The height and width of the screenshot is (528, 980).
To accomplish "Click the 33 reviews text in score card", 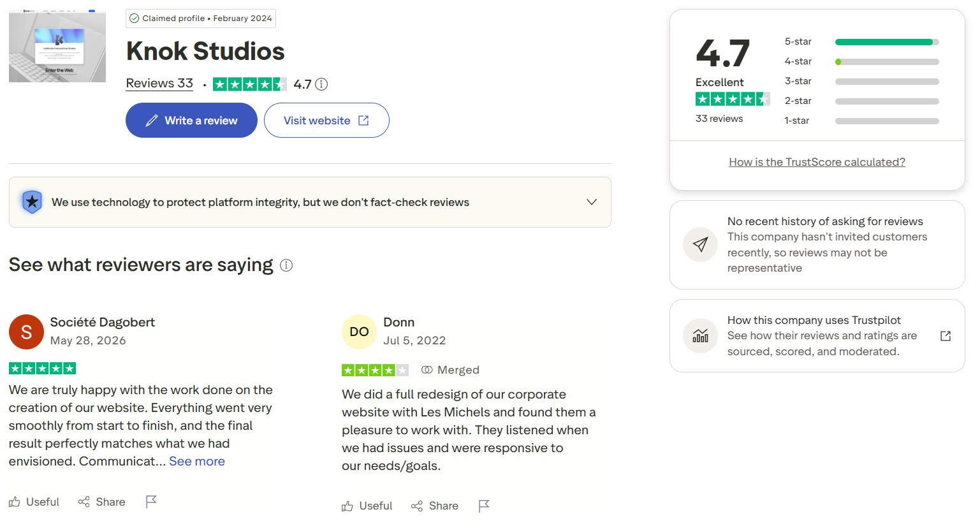I will tap(719, 119).
